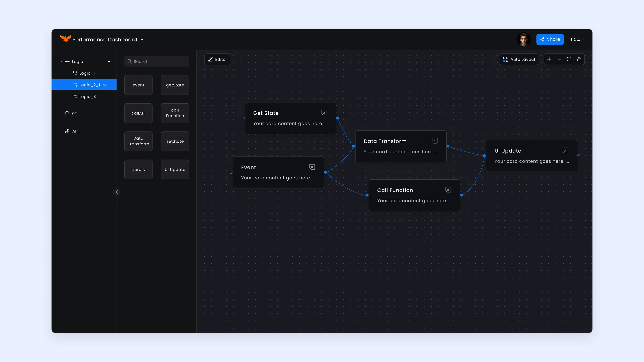
Task: Pick the getState node block
Action: pyautogui.click(x=175, y=85)
